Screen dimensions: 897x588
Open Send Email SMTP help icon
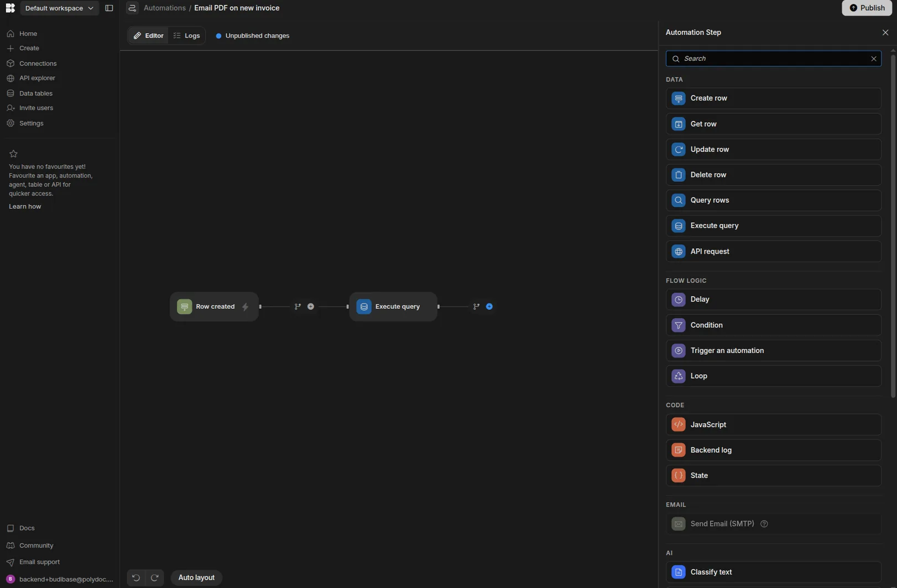click(x=764, y=524)
